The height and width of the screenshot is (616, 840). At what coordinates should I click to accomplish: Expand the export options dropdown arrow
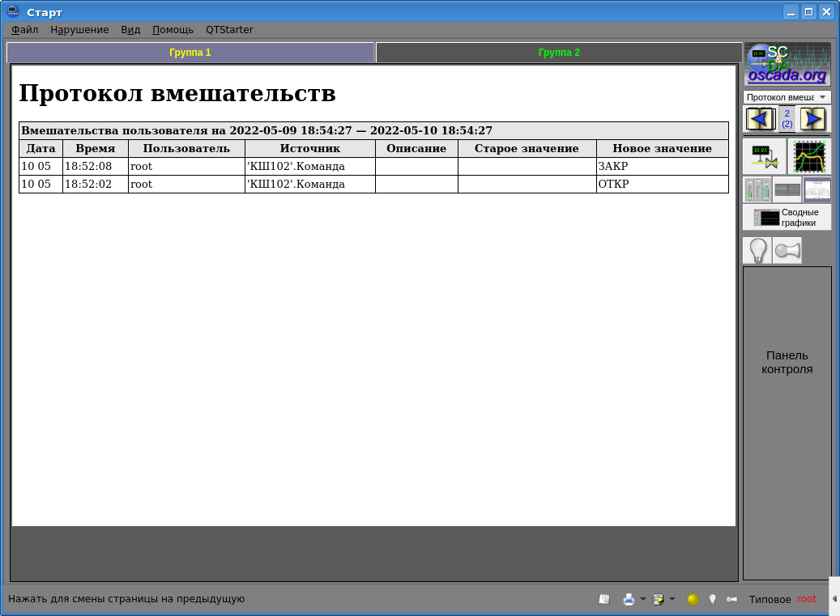(672, 600)
